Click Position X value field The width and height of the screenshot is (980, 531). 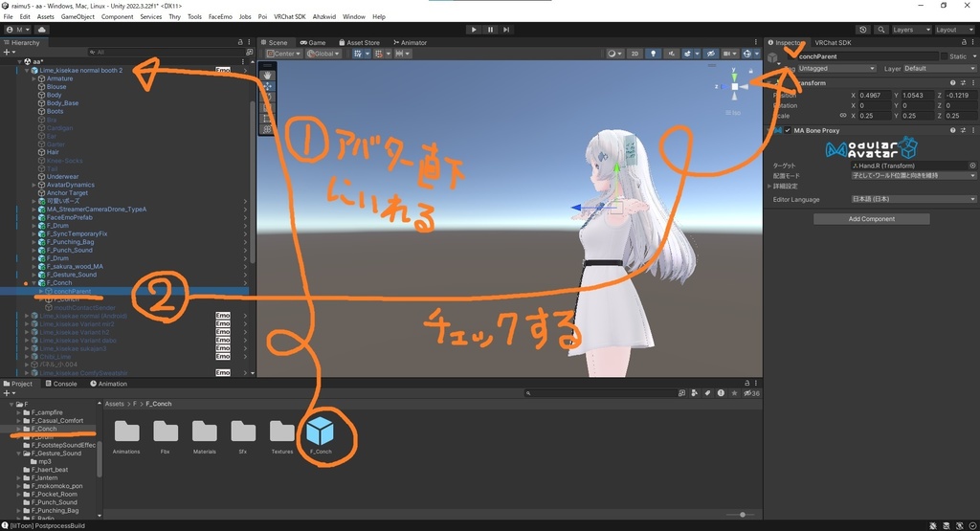point(875,96)
